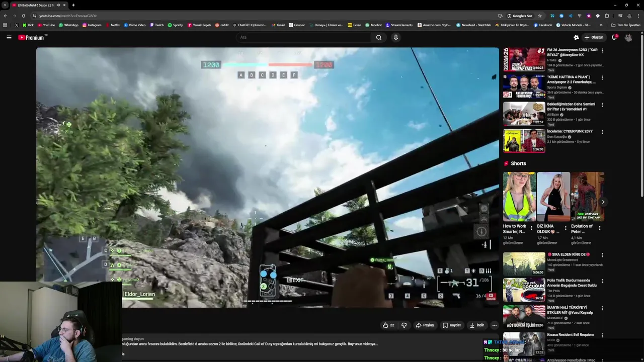Download the video with İndir
The height and width of the screenshot is (362, 644).
476,325
